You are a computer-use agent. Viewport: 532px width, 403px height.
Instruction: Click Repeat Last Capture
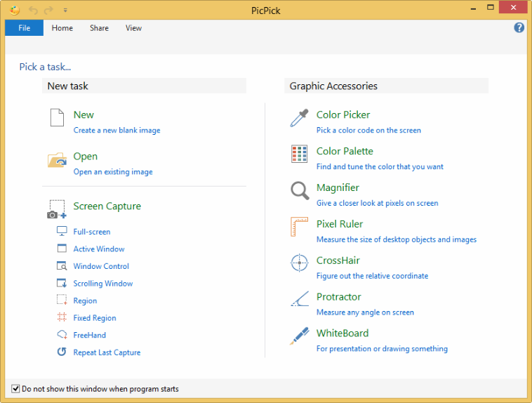pos(107,352)
